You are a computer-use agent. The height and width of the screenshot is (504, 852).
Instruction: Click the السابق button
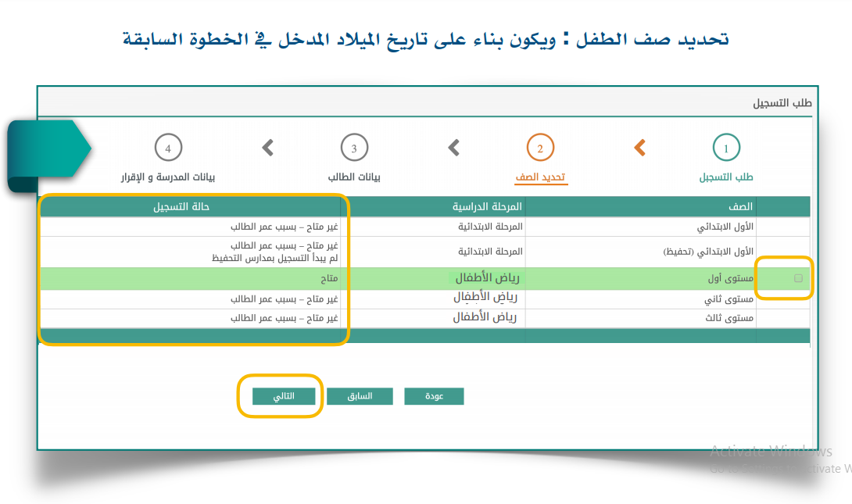[x=360, y=396]
